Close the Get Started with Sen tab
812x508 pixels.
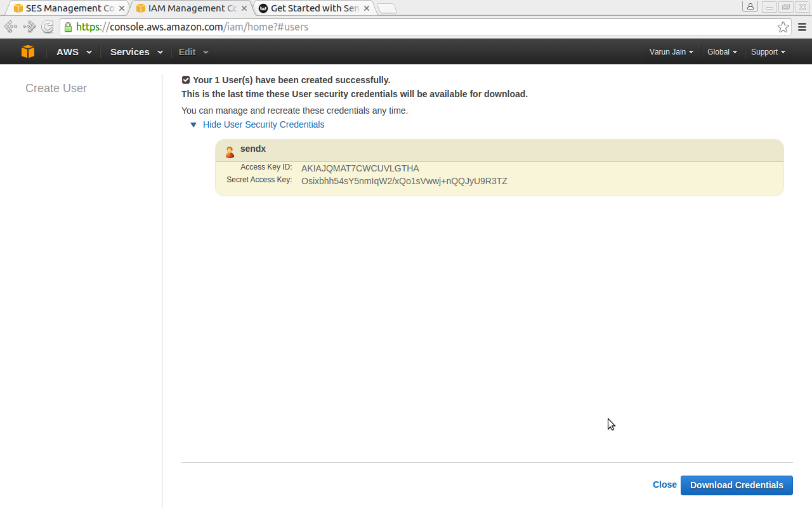(366, 8)
